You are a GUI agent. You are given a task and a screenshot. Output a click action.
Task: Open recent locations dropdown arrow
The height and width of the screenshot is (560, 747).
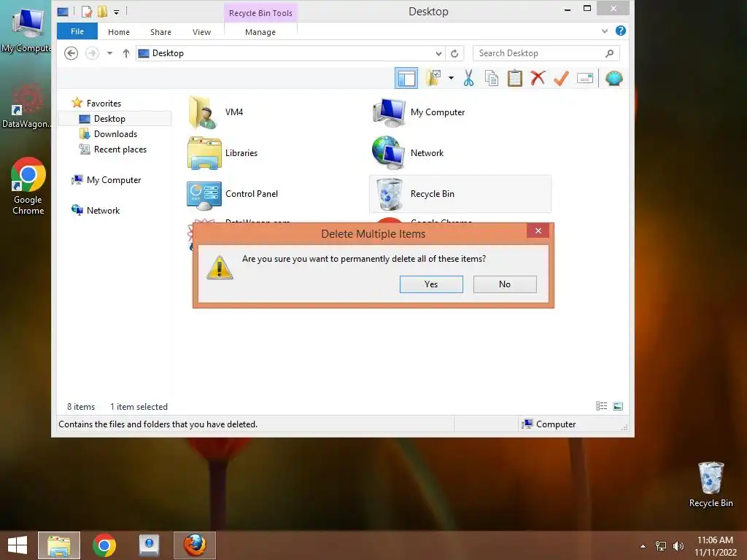[109, 53]
